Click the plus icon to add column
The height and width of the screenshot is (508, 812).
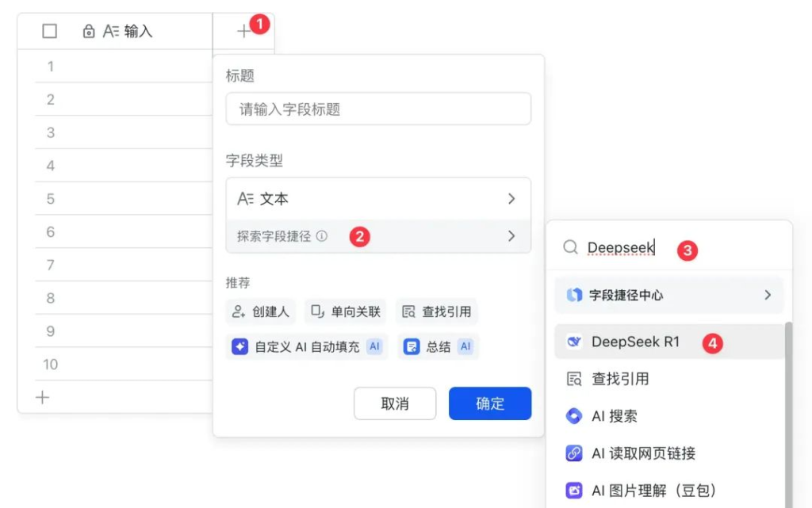[x=243, y=32]
